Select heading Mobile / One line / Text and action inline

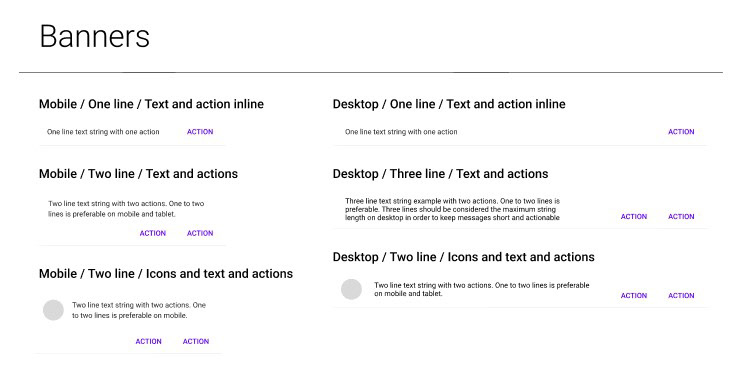coord(151,104)
